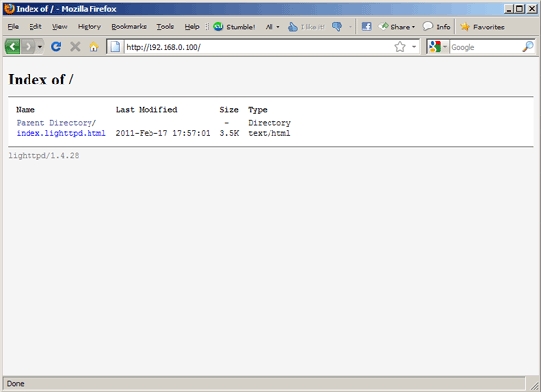This screenshot has width=541, height=392.
Task: Open the History menu
Action: (89, 27)
